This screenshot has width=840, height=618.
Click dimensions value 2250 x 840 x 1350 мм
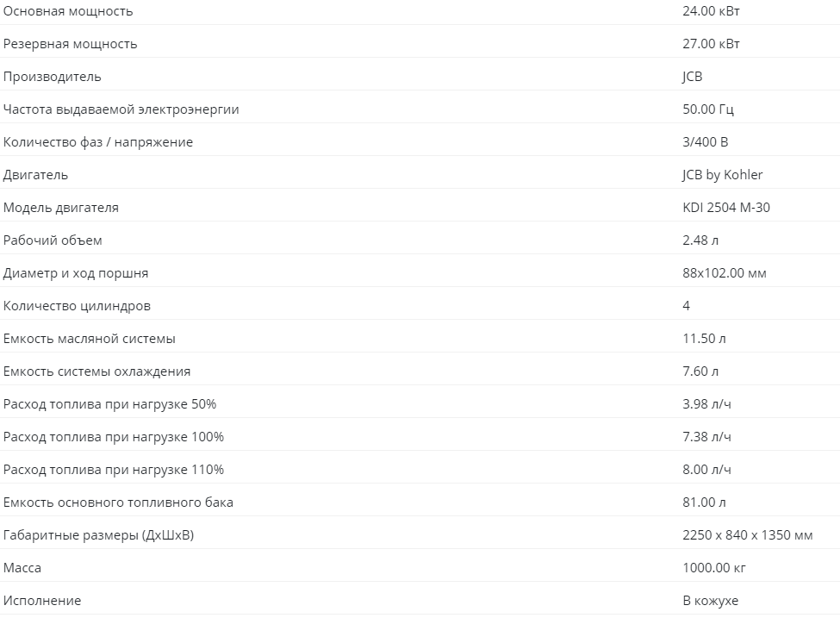coord(747,535)
